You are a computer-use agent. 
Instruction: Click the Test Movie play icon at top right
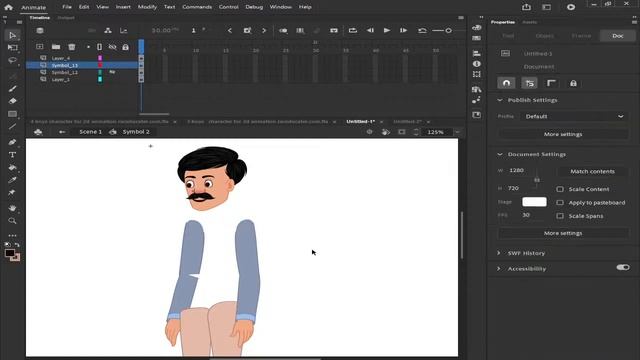point(571,7)
